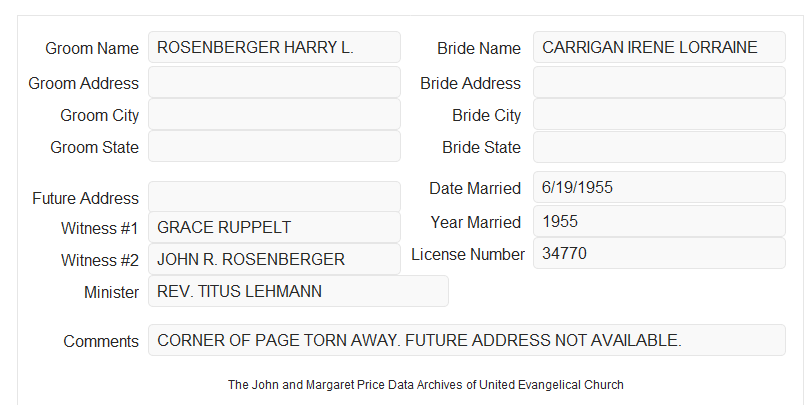Screen dimensions: 805x405
Task: Select the Bride Name input box
Action: coord(659,47)
